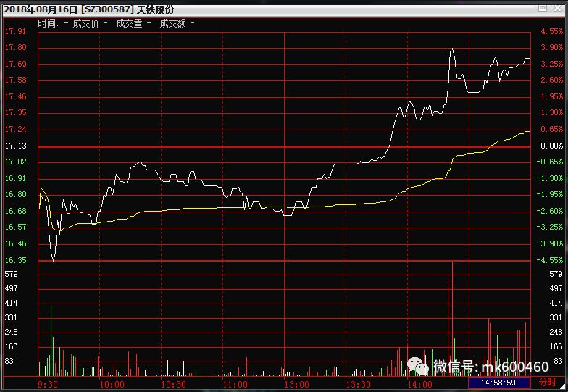Viewport: 568px width, 392px height.
Task: Click the WeChat logo watermark icon
Action: pyautogui.click(x=417, y=365)
